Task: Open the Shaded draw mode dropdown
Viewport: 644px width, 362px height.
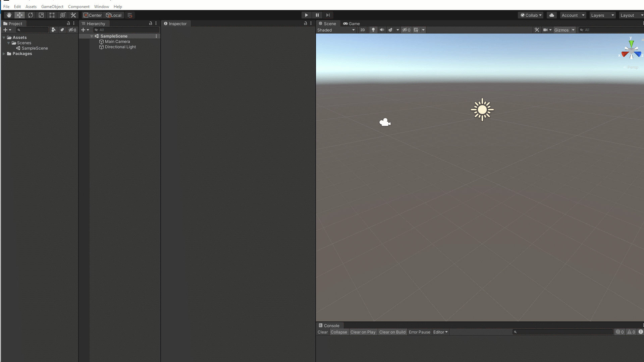Action: [x=336, y=30]
